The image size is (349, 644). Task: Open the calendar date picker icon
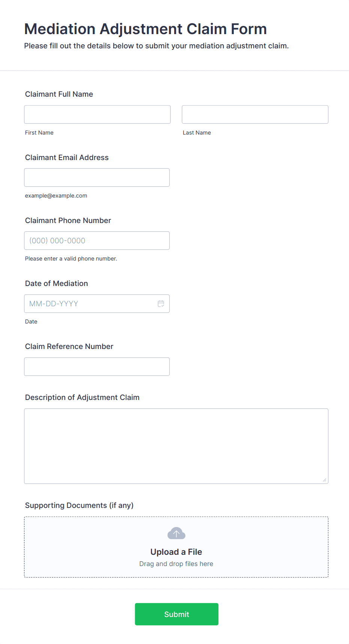pyautogui.click(x=161, y=304)
